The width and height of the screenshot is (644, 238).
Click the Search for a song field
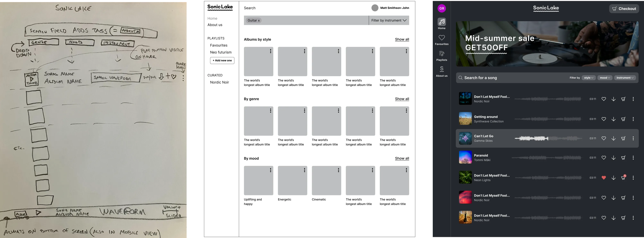pos(510,78)
